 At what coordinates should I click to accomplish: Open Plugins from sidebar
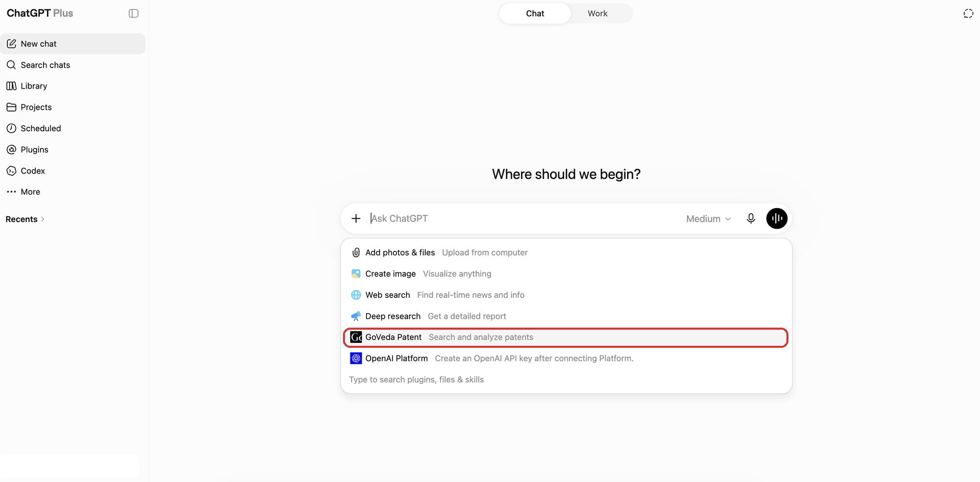click(x=73, y=149)
